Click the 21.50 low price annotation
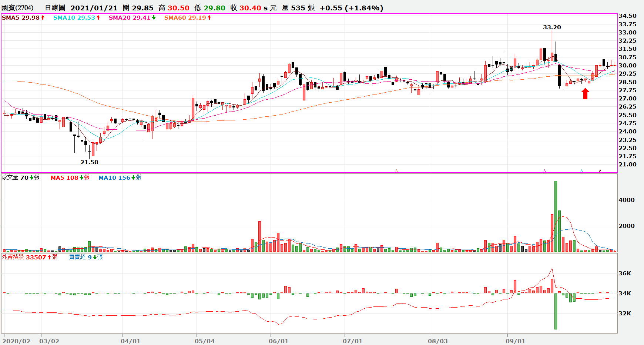 point(89,162)
